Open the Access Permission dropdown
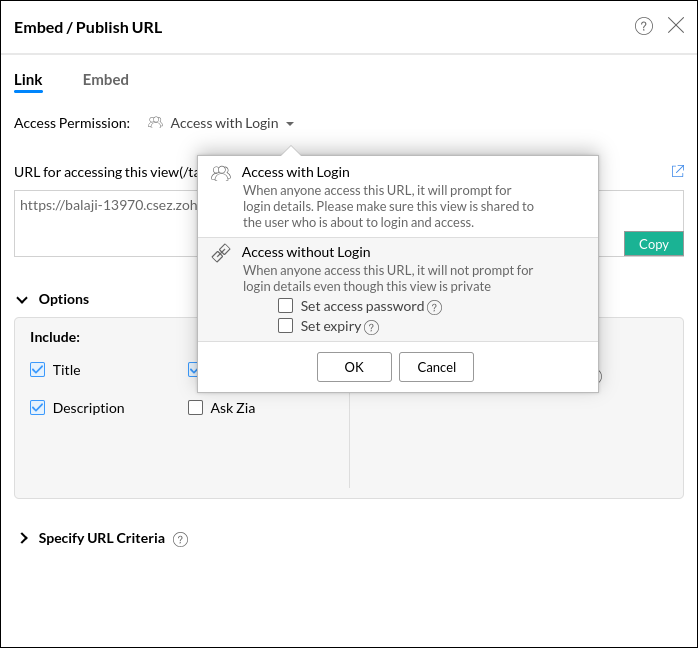The width and height of the screenshot is (698, 648). pos(222,123)
